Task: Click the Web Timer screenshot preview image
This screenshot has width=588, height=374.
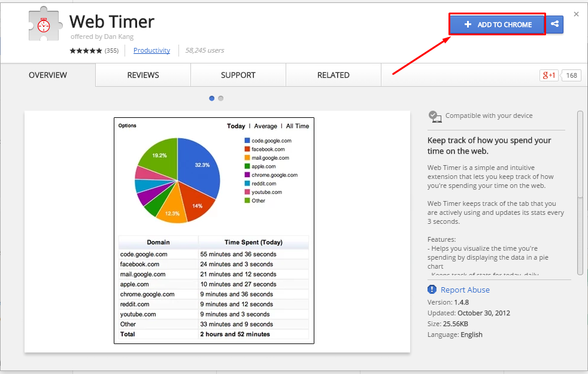Action: pyautogui.click(x=214, y=230)
